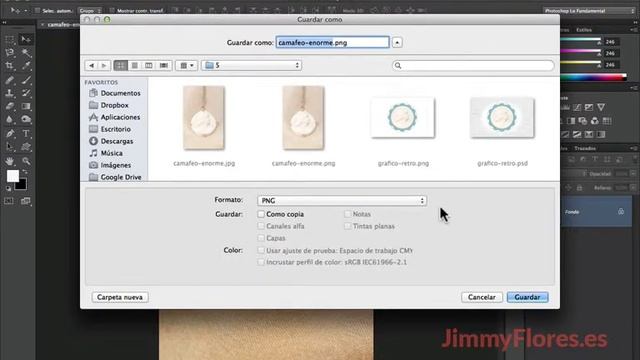The image size is (640, 360).
Task: Open the item arrangement dropdown
Action: 187,65
